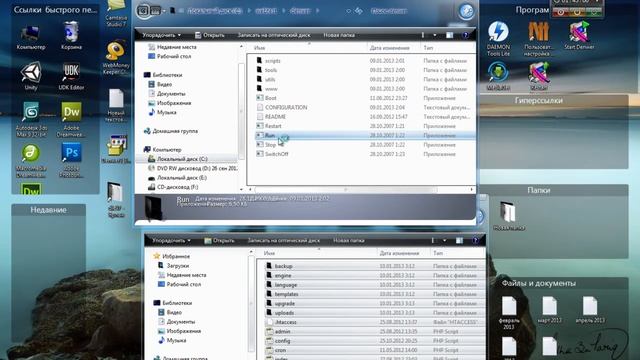
Task: Select the Restart application file
Action: point(273,126)
